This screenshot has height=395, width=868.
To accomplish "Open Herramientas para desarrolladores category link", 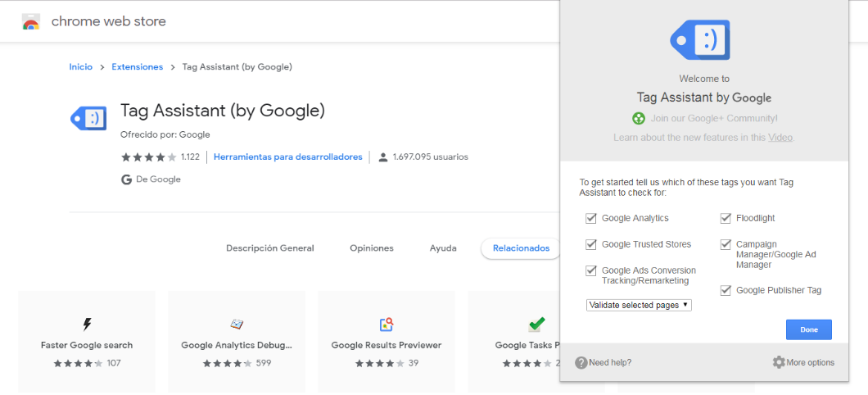I will [x=288, y=157].
